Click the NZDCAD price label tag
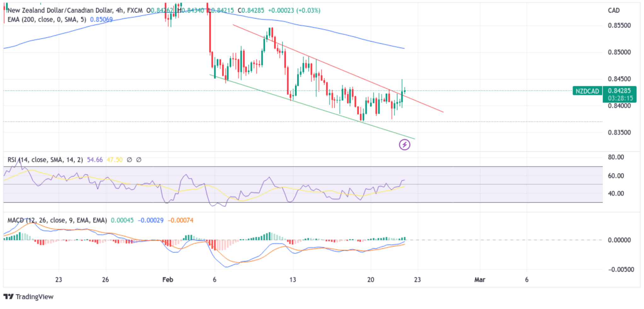The width and height of the screenshot is (644, 309). 587,91
